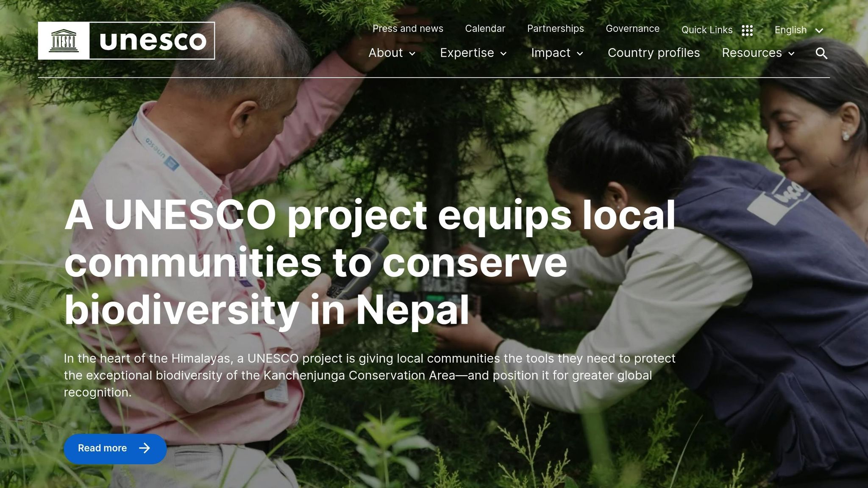Open the Nepal biodiversity headline
The height and width of the screenshot is (488, 868).
[370, 263]
